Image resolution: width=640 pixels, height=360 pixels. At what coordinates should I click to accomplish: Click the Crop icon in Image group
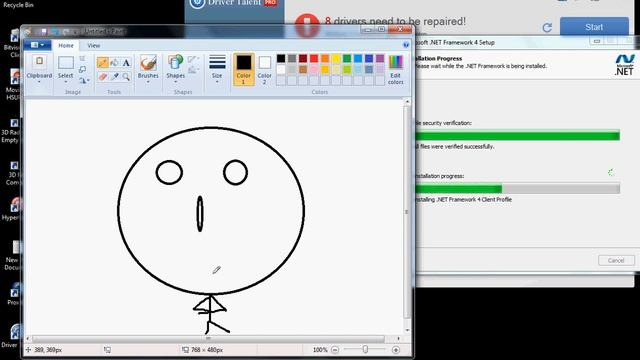[82, 59]
